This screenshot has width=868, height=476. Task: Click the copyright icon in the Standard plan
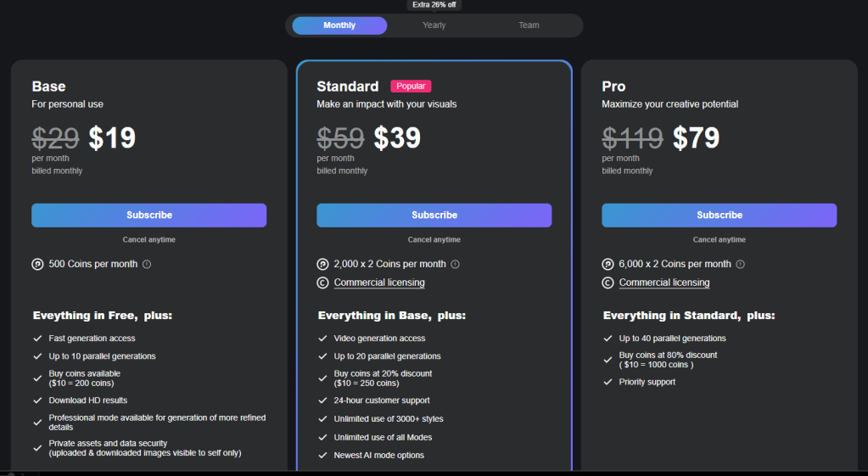pos(322,283)
